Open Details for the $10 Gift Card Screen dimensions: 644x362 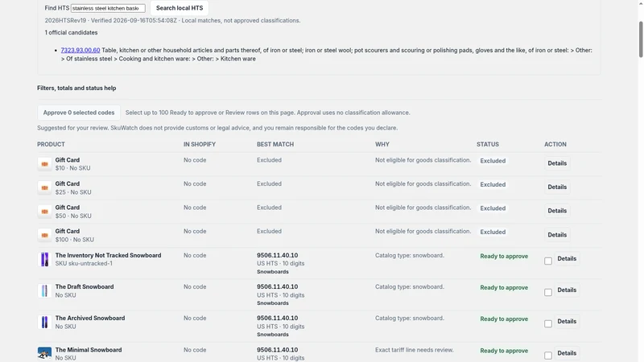[x=557, y=163]
